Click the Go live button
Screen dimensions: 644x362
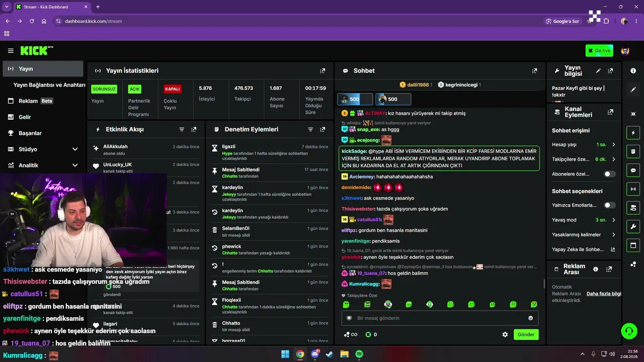pyautogui.click(x=599, y=51)
